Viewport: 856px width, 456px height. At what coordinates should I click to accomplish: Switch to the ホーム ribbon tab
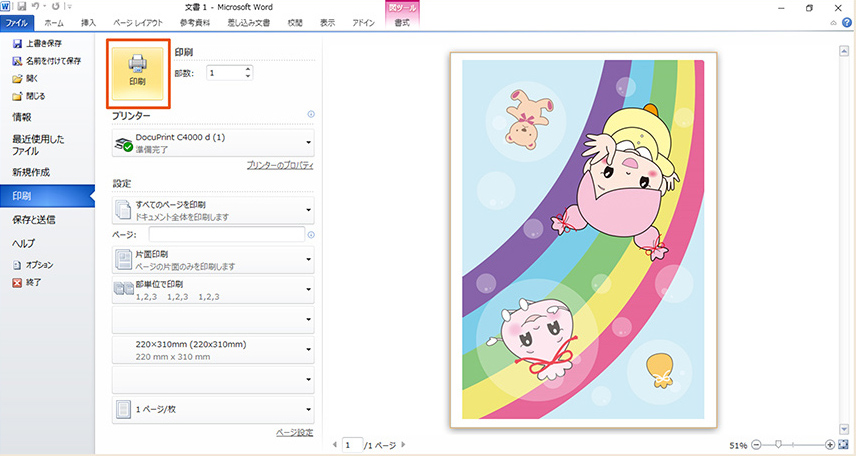tap(55, 21)
